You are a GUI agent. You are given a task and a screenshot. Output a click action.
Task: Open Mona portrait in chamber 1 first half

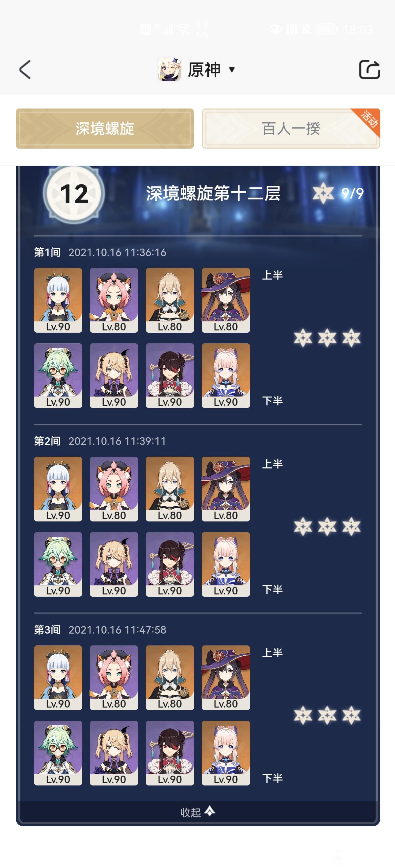pyautogui.click(x=226, y=300)
